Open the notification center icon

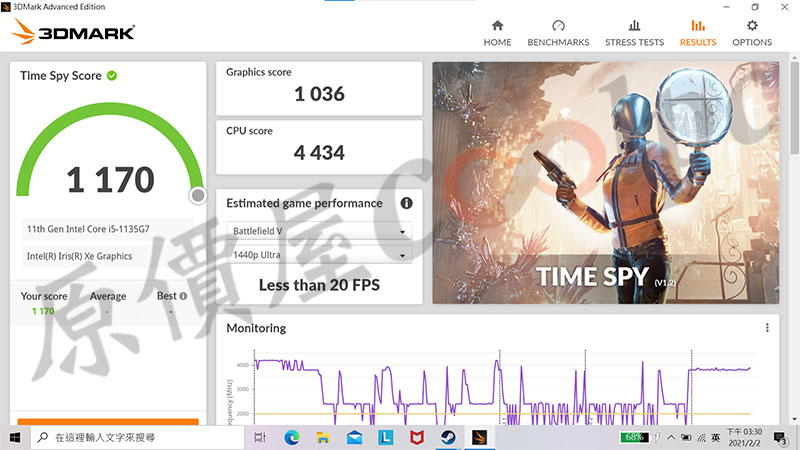pos(780,438)
